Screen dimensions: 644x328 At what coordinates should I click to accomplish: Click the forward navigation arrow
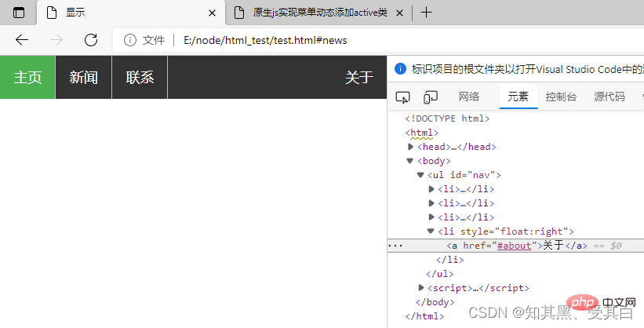point(56,40)
